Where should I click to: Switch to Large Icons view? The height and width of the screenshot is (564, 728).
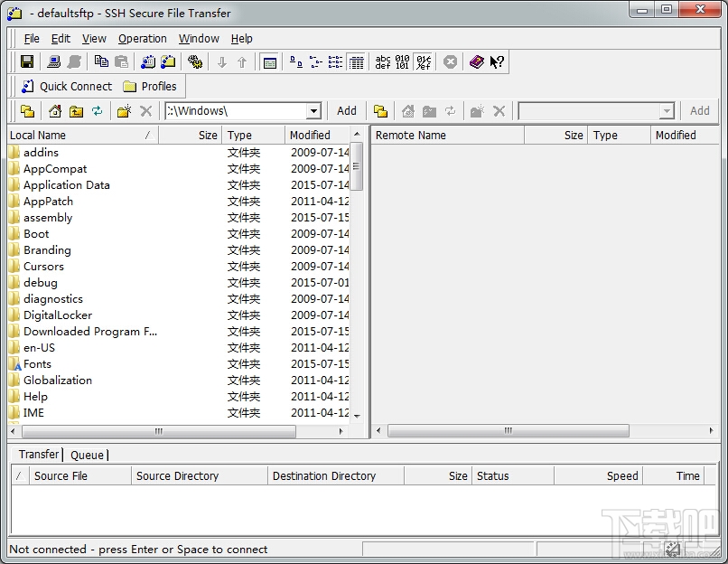(x=295, y=61)
